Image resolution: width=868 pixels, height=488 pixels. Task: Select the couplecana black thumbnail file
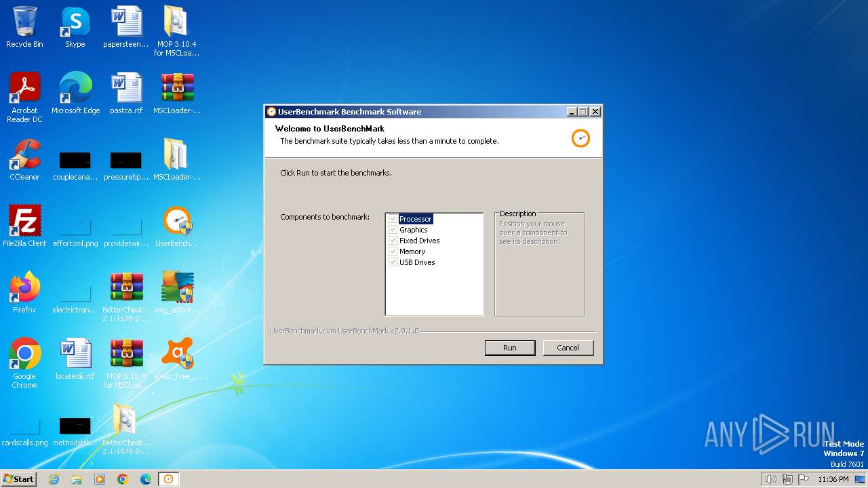[75, 166]
